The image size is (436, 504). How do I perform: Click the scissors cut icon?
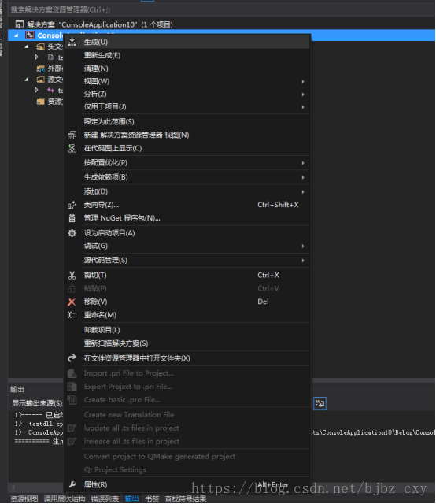click(72, 275)
